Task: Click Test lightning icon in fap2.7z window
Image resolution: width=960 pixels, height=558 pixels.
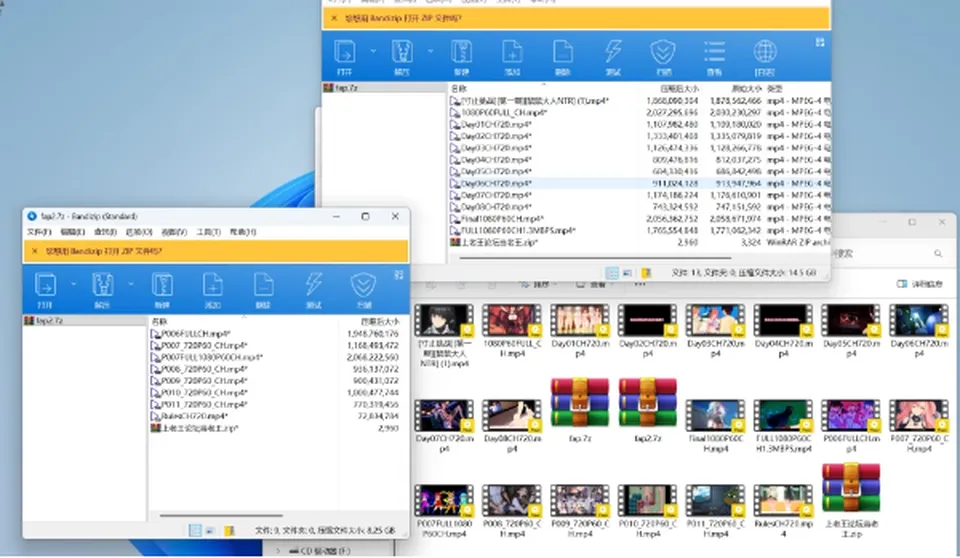Action: 313,285
